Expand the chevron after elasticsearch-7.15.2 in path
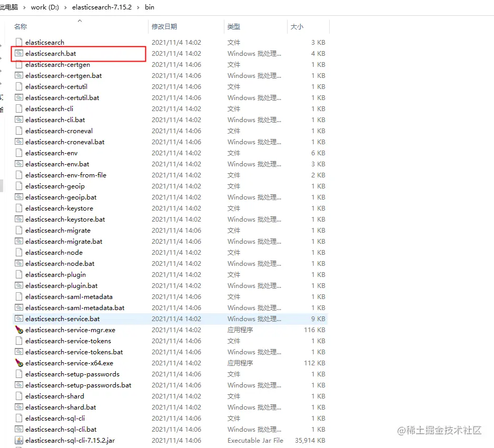494x448 pixels. tap(139, 7)
